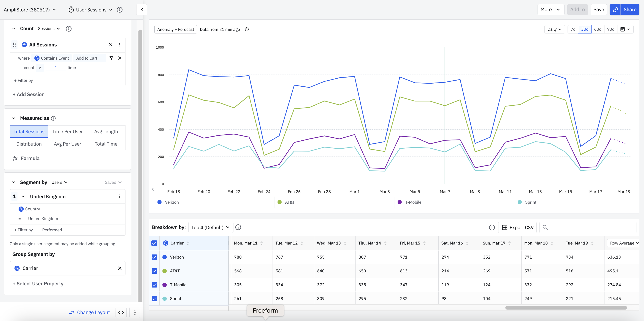Toggle the select-all Carrier header checkbox
The width and height of the screenshot is (644, 321).
point(154,243)
